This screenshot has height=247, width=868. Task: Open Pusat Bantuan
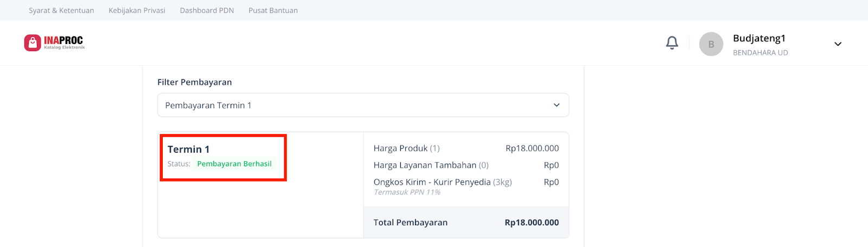(x=273, y=10)
